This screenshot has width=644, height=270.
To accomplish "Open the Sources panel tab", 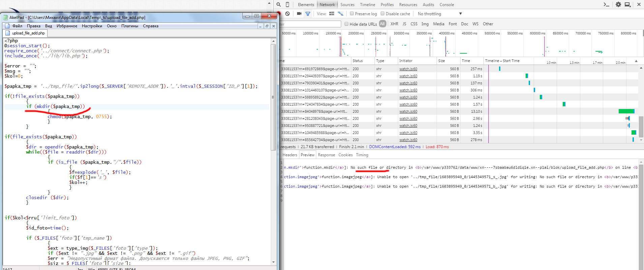I will (x=347, y=5).
